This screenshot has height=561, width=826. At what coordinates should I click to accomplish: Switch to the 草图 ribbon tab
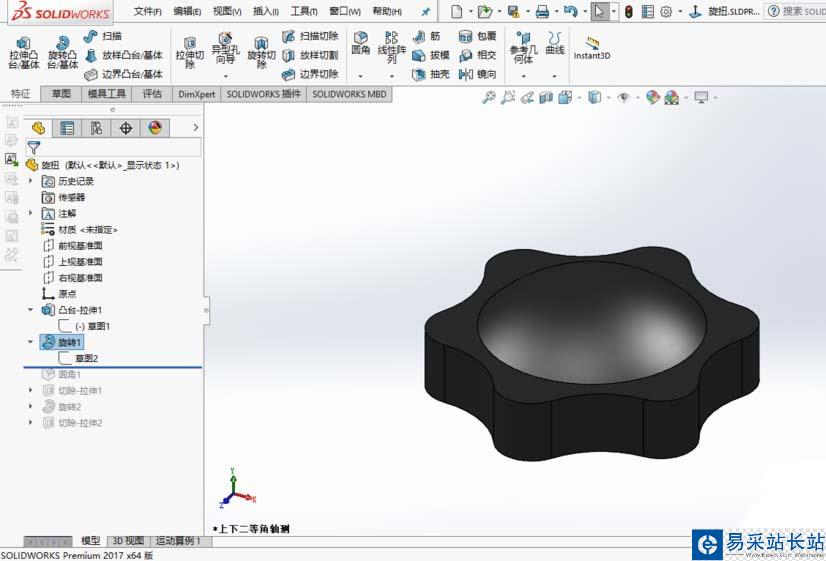(x=61, y=94)
